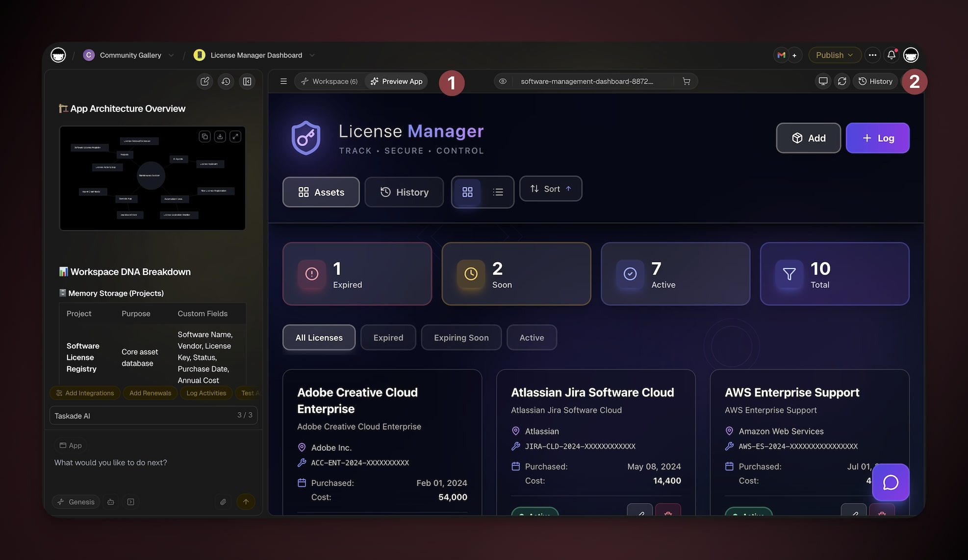Click the Add Renewals suggestion chip
This screenshot has width=968, height=560.
point(150,393)
